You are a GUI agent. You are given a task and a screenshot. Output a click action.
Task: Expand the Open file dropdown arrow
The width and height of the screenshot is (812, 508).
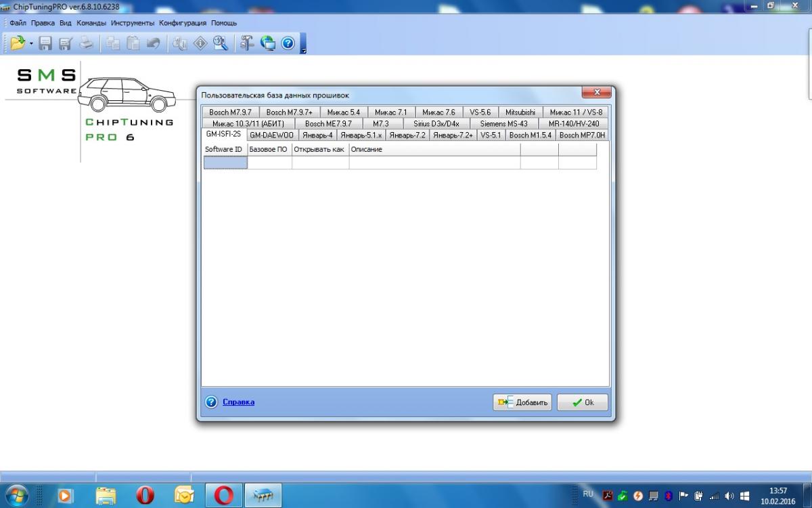pyautogui.click(x=31, y=43)
